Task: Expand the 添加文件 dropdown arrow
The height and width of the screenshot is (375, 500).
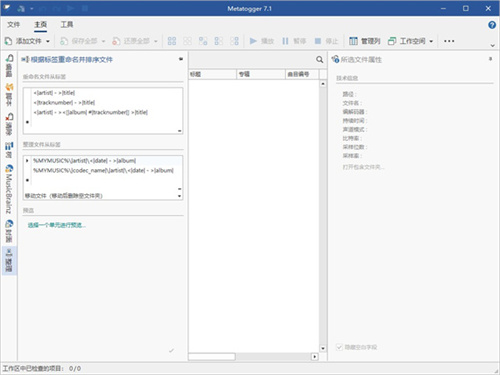Action: coord(48,41)
